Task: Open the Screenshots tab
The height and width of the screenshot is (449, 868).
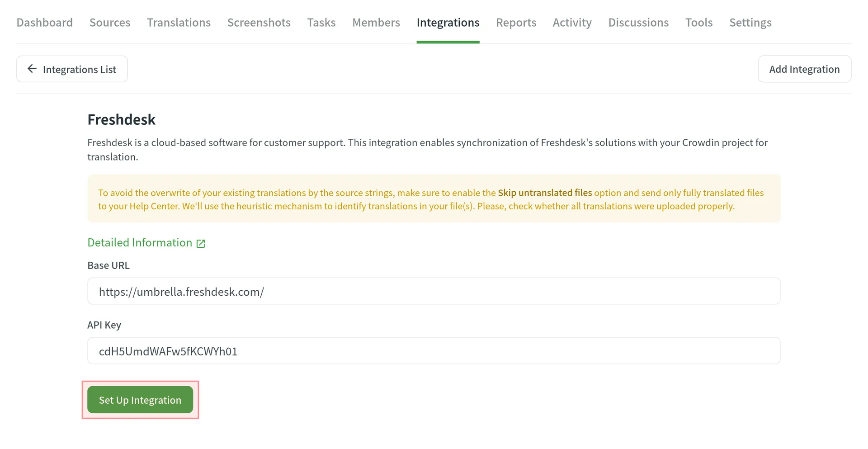Action: (x=259, y=23)
